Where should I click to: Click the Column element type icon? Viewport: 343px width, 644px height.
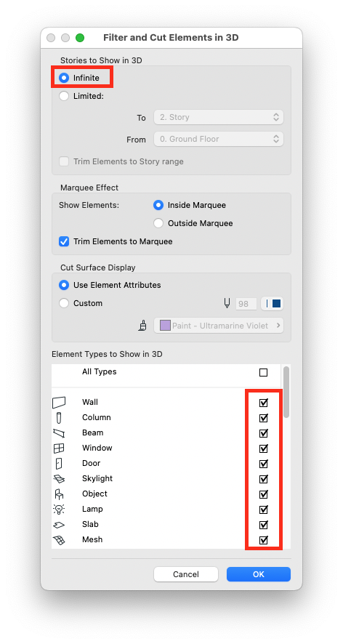pyautogui.click(x=59, y=418)
